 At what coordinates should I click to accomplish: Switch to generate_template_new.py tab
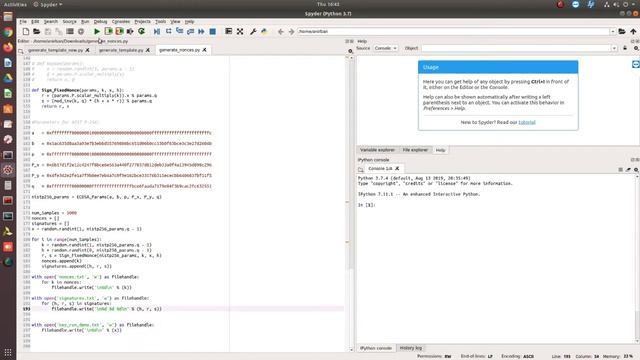56,50
